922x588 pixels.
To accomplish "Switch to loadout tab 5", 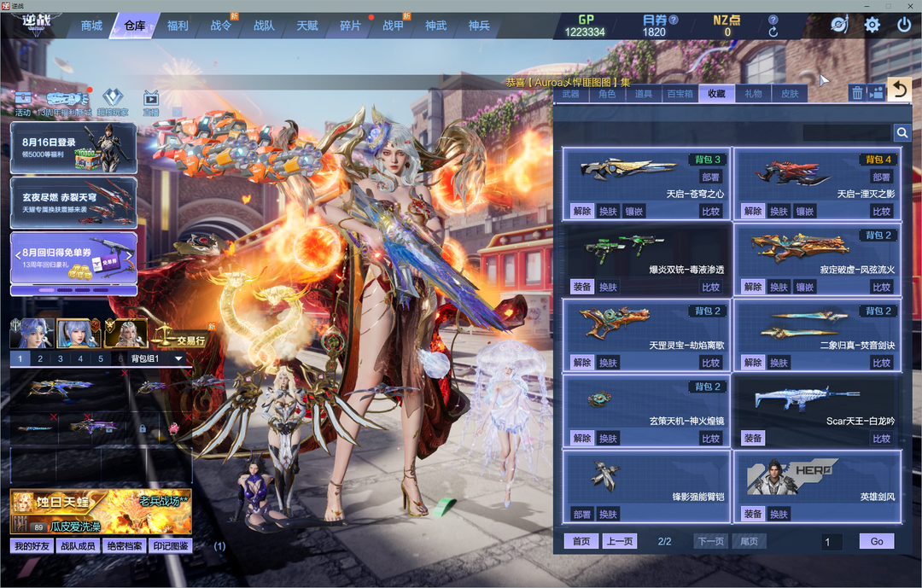I will click(x=101, y=358).
